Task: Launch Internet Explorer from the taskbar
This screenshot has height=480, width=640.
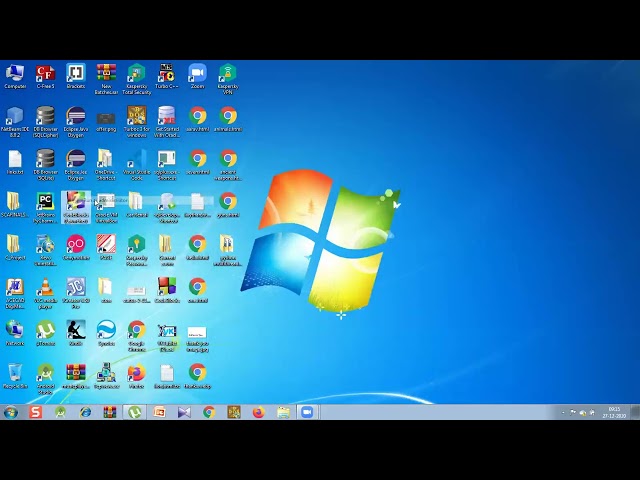Action: pyautogui.click(x=85, y=412)
